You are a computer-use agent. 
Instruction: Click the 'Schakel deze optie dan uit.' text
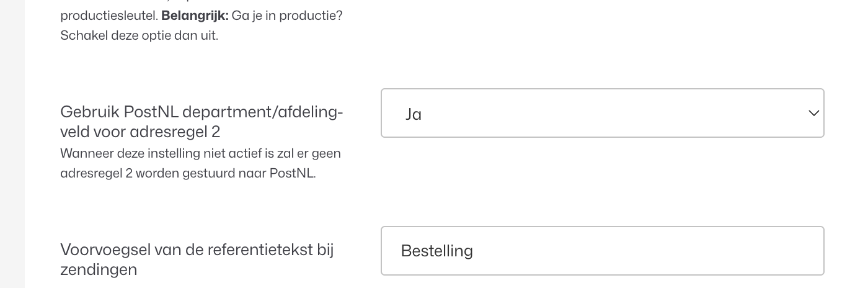(139, 35)
